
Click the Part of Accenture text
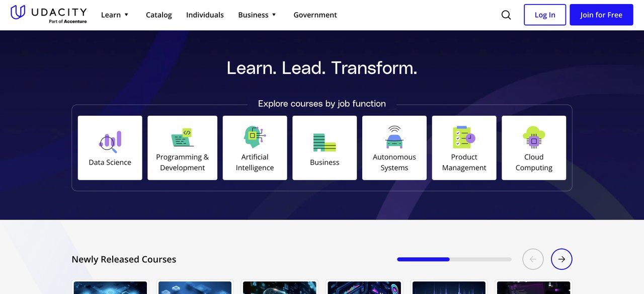68,21
